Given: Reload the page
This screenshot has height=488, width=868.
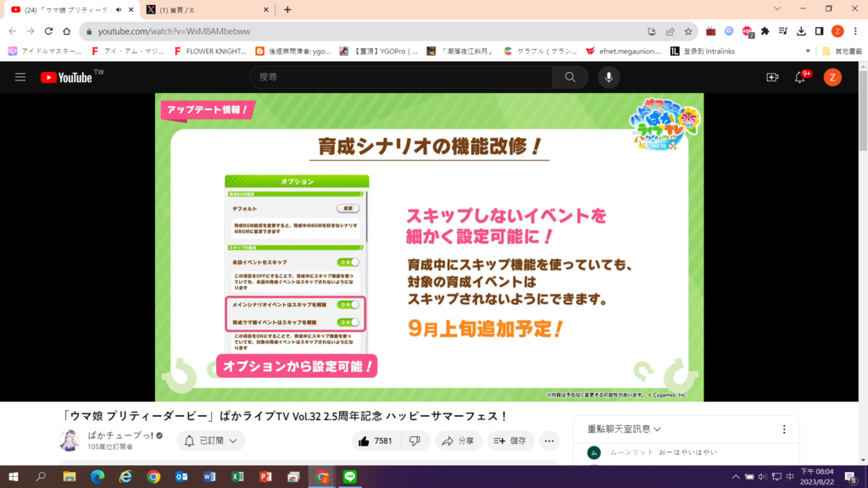Looking at the screenshot, I should point(48,31).
